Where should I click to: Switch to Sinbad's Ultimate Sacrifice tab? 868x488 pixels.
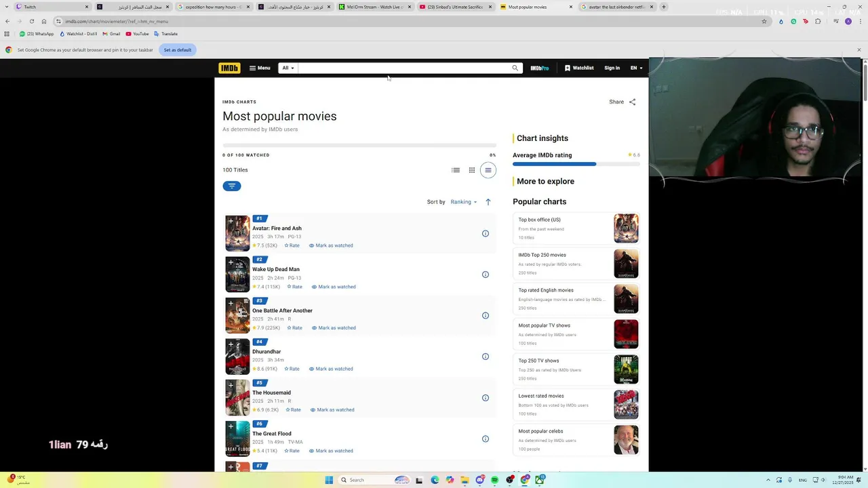pyautogui.click(x=456, y=7)
